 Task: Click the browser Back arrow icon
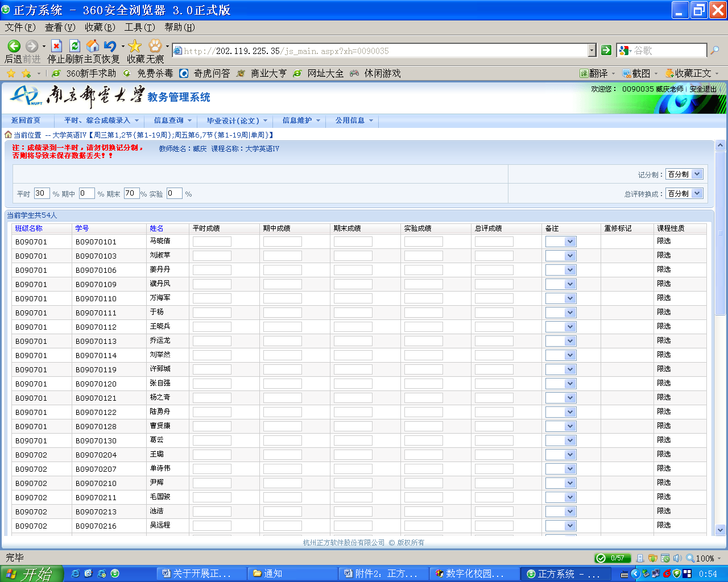pos(14,46)
